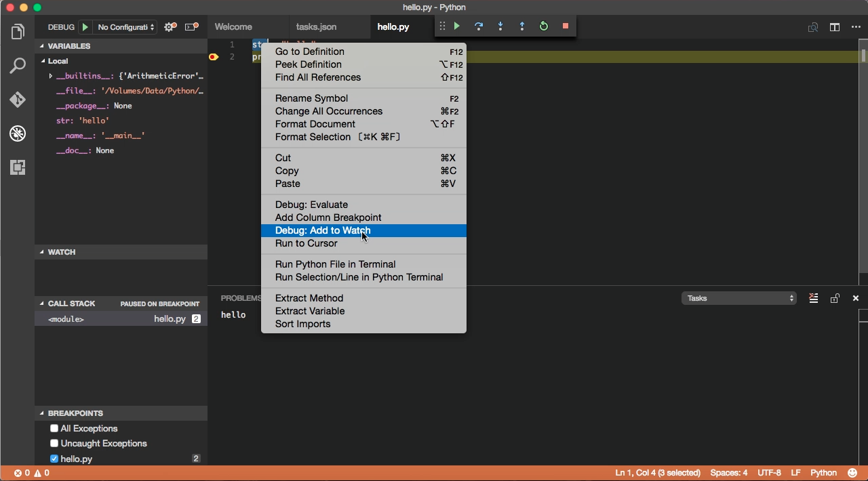Collapse the Local scope
The width and height of the screenshot is (868, 481).
click(x=42, y=61)
